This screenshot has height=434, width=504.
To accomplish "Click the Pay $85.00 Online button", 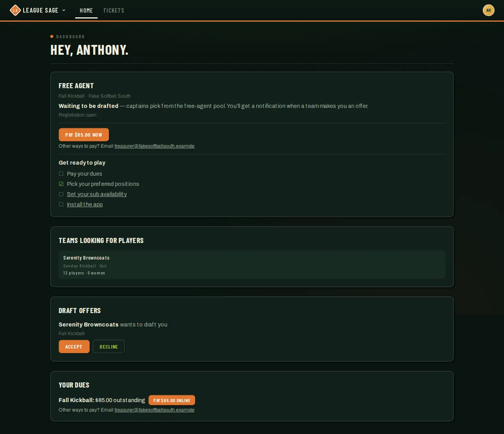I will [172, 400].
